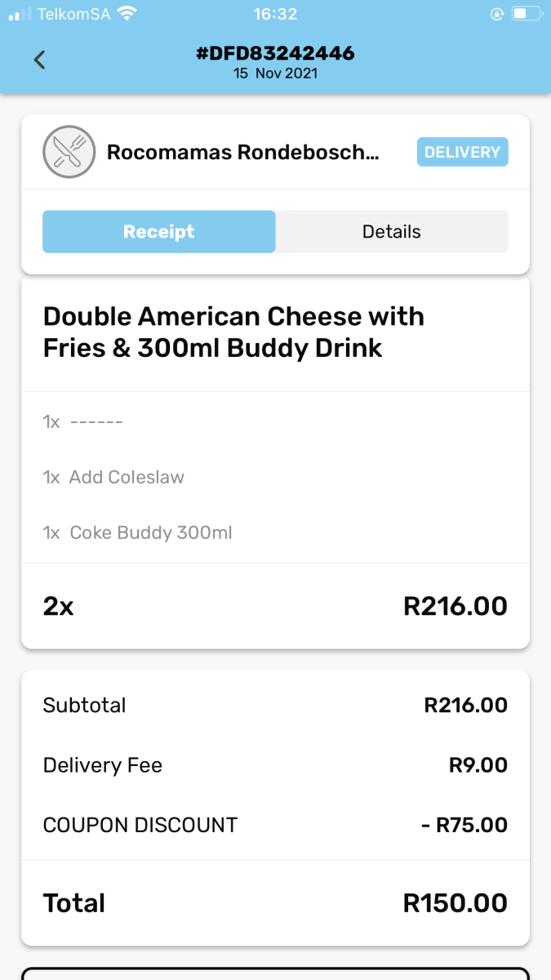Switch to the Details tab
551x980 pixels.
point(392,232)
